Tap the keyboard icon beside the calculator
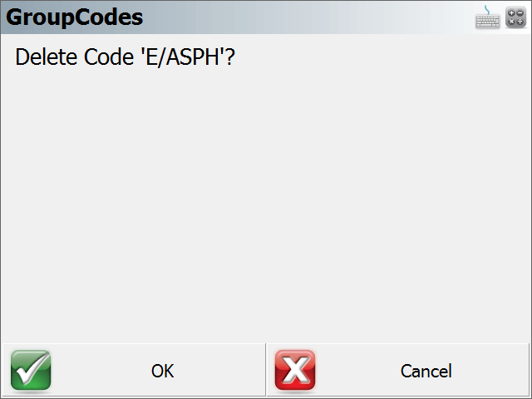The width and height of the screenshot is (532, 399). (x=487, y=17)
